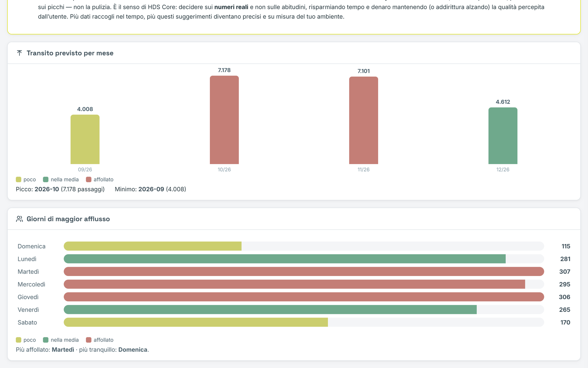This screenshot has width=588, height=368.
Task: Click the affollato swatch in monthly chart legend
Action: coord(89,180)
